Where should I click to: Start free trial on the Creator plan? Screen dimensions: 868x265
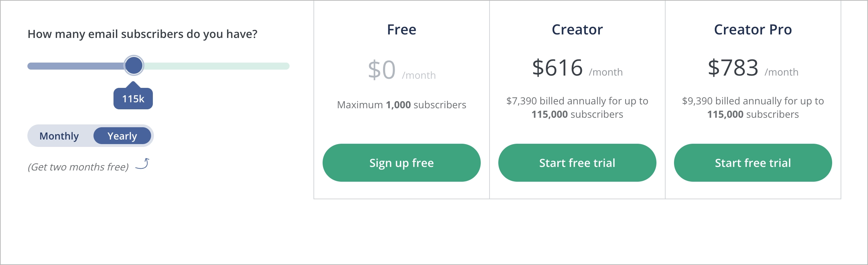(577, 163)
